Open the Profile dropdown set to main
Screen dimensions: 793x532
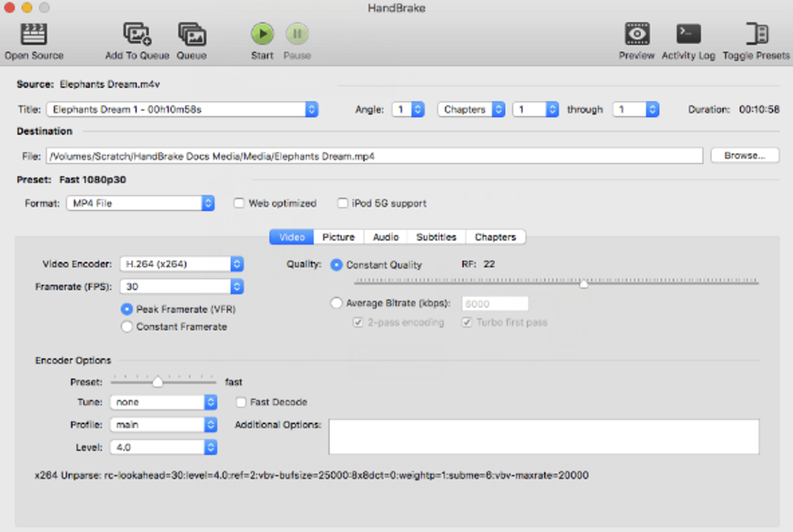pos(163,425)
